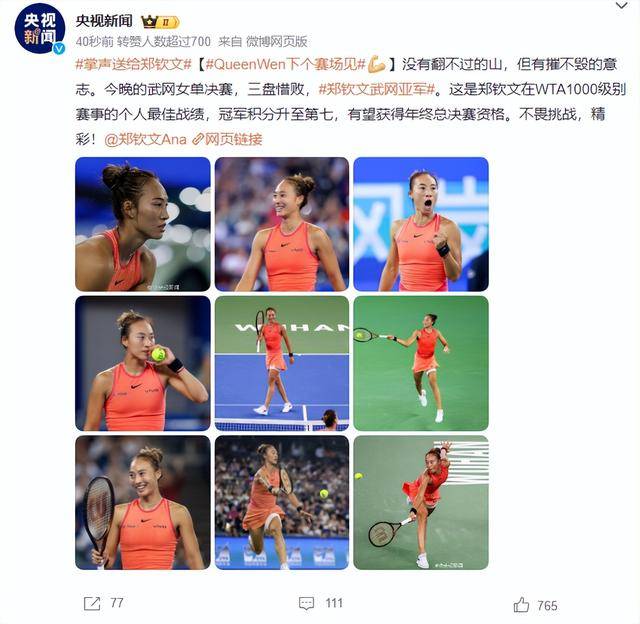
Task: Click the repost share icon
Action: point(92,603)
